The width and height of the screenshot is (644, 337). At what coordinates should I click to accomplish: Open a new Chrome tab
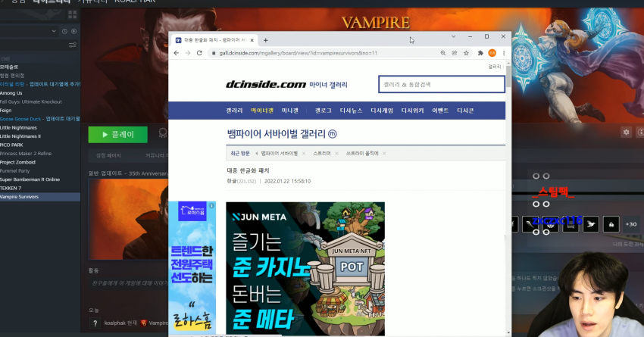tap(266, 40)
